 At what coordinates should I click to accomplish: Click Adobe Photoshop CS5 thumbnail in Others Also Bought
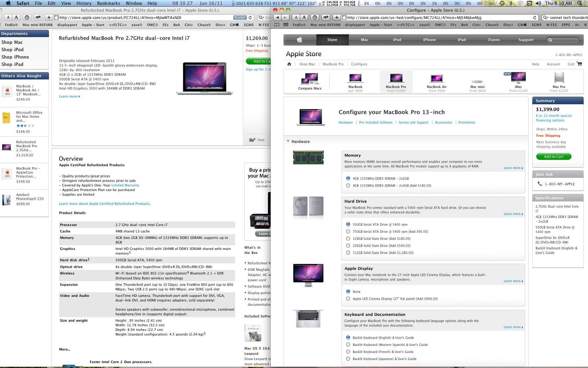click(x=6, y=200)
